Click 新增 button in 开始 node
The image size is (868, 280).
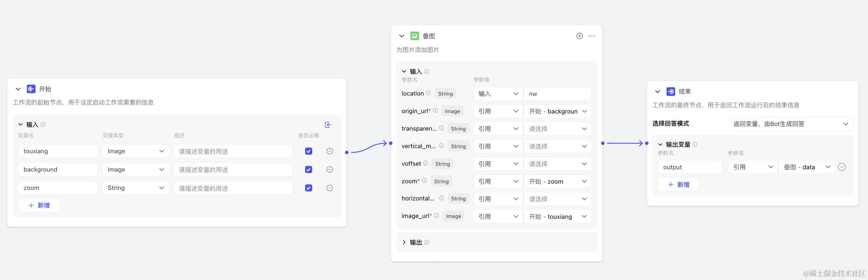coord(39,206)
